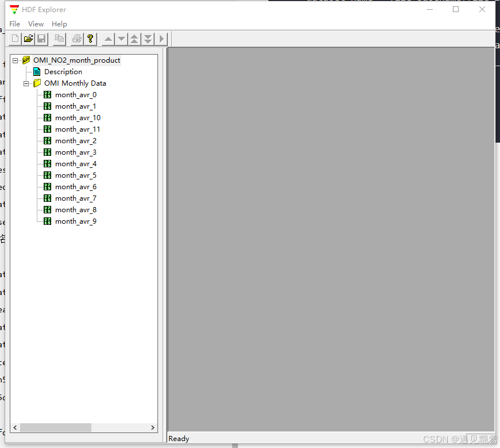Click the dataset icon beside month_avr_6

[48, 186]
